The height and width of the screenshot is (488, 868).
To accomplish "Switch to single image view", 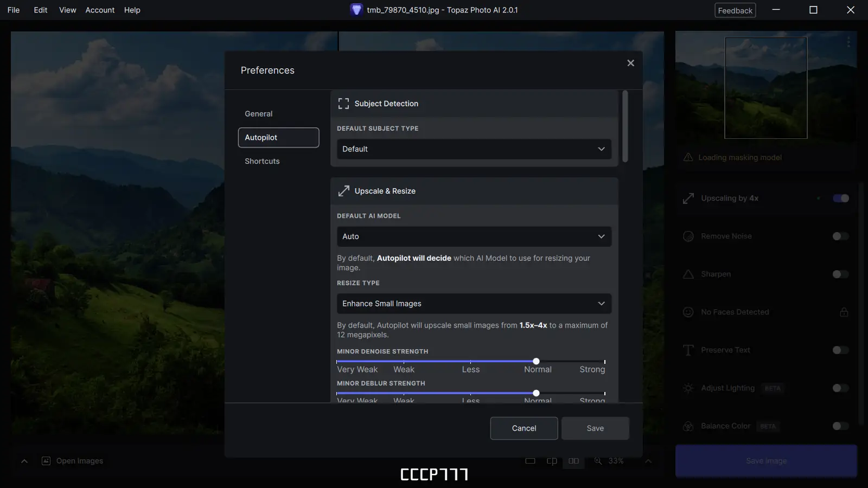I will [x=530, y=461].
